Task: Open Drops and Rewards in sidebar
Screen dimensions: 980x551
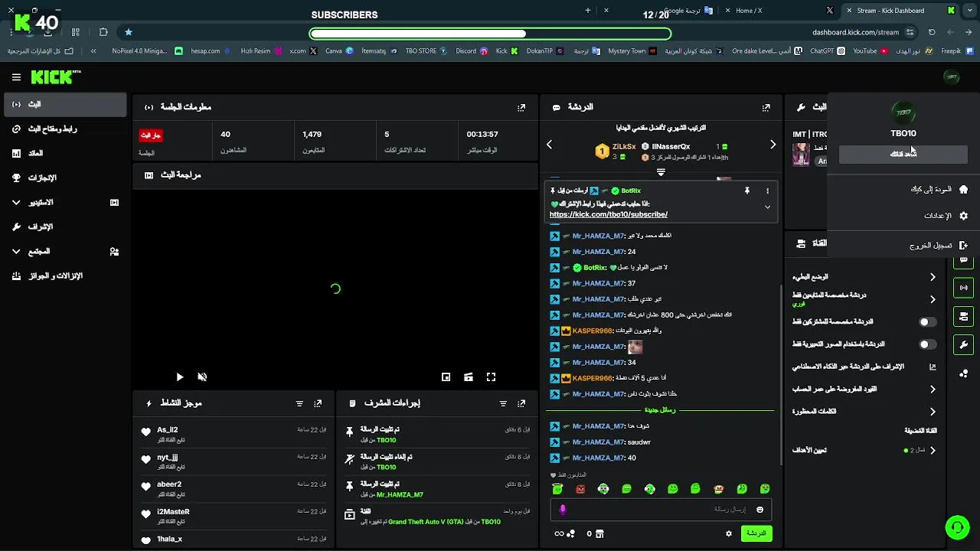Action: coord(65,275)
